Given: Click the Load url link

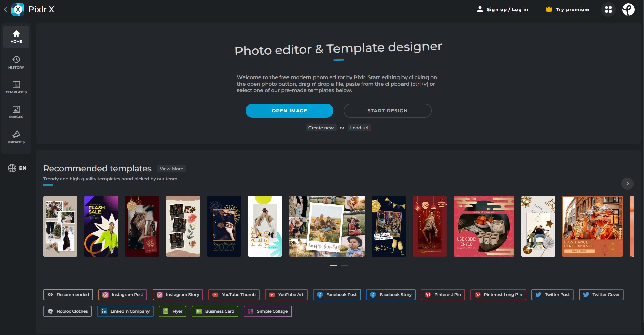Looking at the screenshot, I should [x=359, y=128].
